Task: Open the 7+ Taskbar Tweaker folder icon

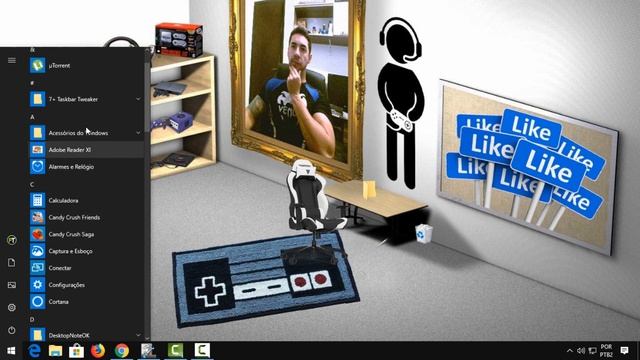Action: (37, 99)
